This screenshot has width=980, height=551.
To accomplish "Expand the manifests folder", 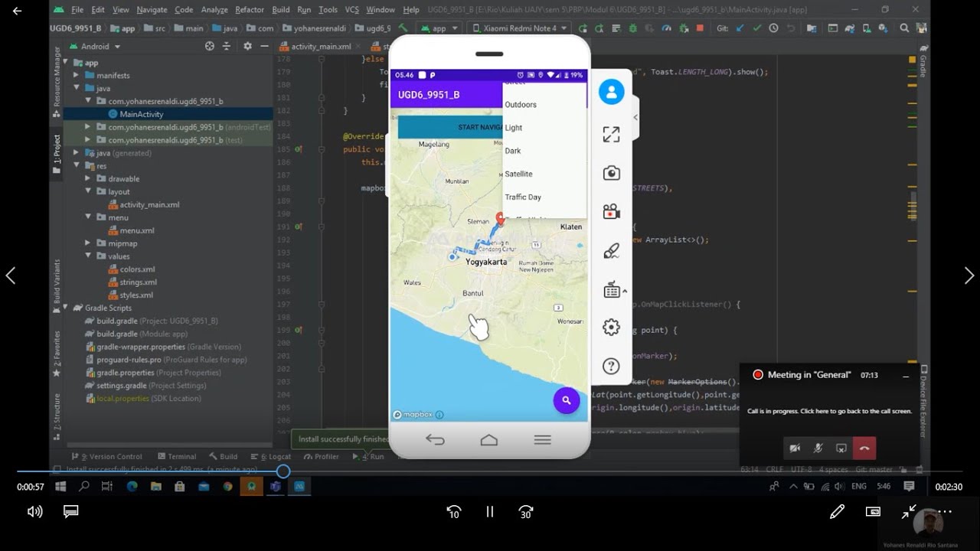I will click(x=77, y=76).
